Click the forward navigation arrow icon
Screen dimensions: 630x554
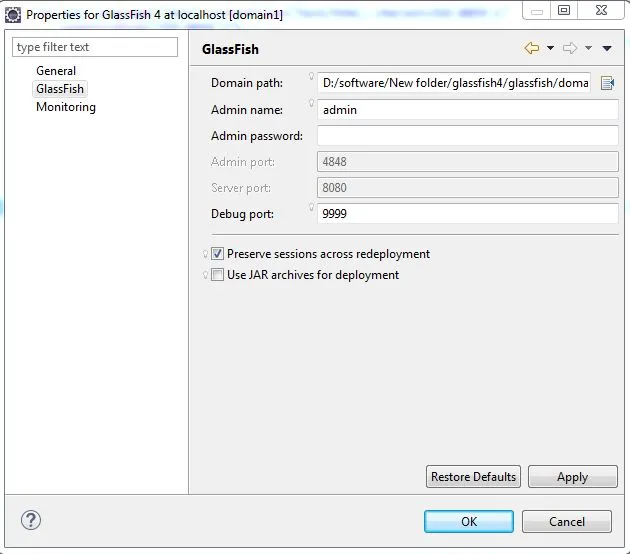[x=570, y=48]
